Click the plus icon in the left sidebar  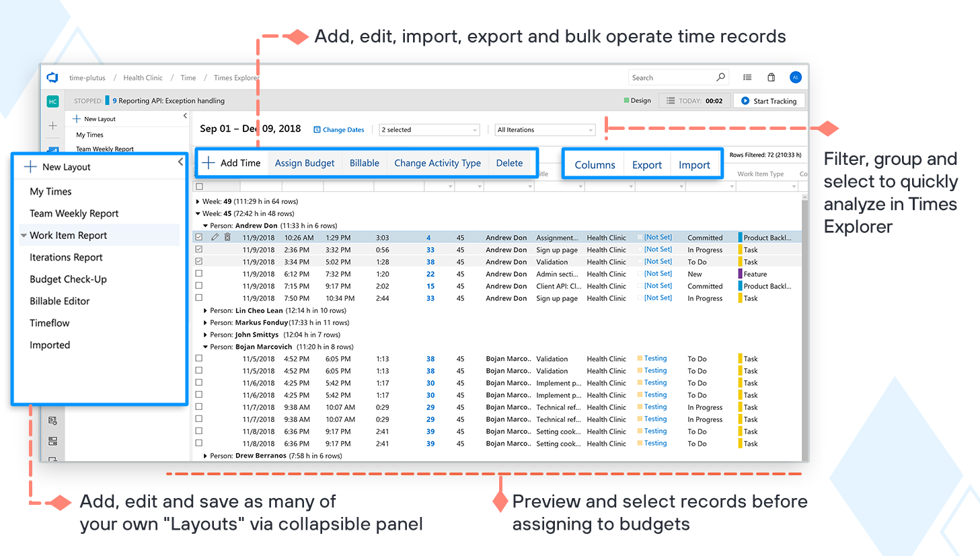click(x=52, y=124)
